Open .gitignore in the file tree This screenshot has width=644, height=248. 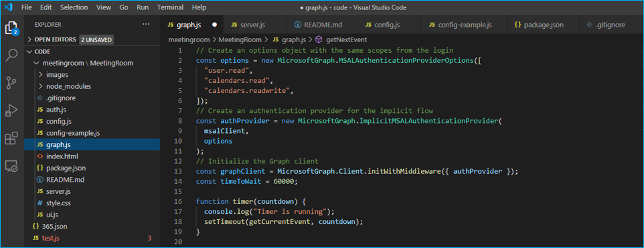92,98
